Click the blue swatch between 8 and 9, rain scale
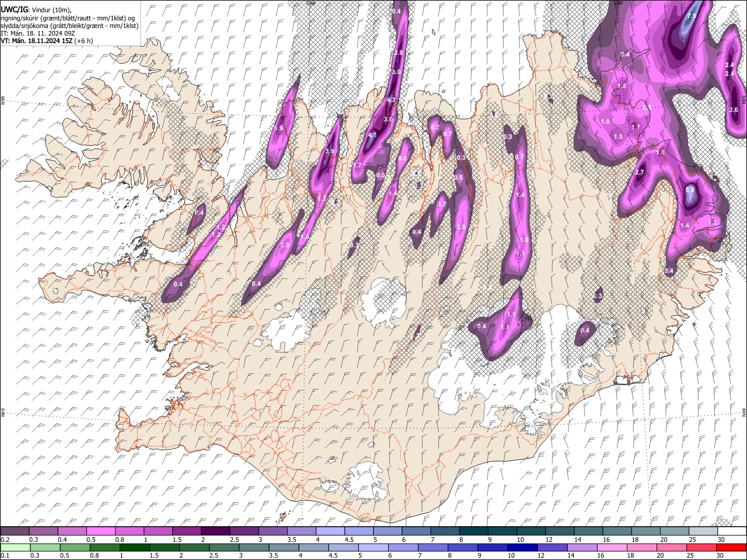This screenshot has width=747, height=560. tap(462, 547)
